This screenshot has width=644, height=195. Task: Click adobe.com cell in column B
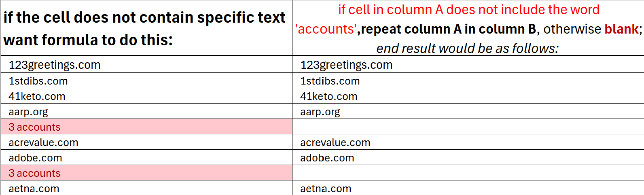[x=468, y=157]
